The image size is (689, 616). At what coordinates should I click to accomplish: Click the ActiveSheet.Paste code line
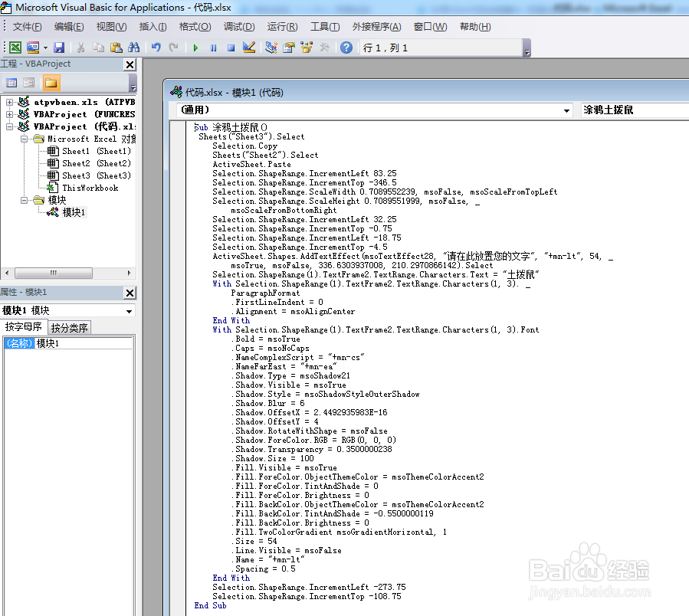coord(252,164)
